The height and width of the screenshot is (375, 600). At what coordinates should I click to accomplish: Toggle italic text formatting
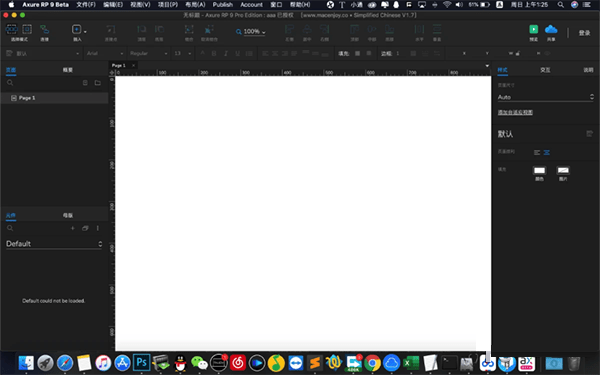click(x=226, y=53)
